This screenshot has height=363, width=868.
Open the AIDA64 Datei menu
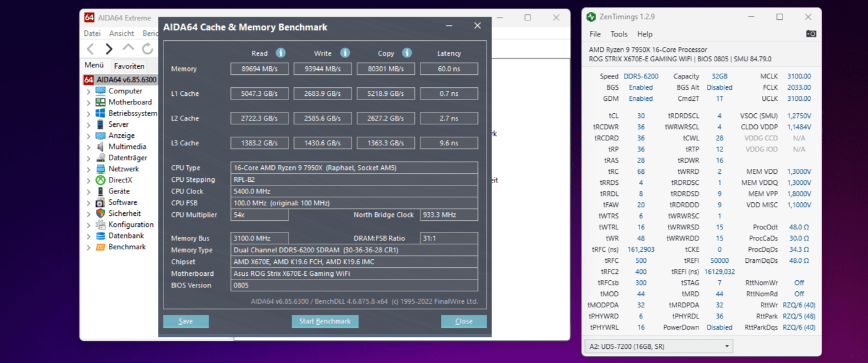(92, 33)
